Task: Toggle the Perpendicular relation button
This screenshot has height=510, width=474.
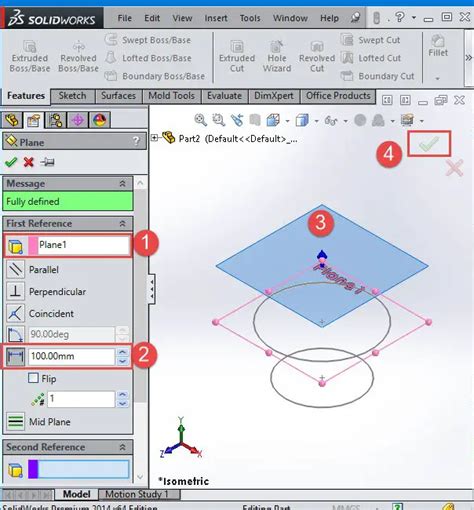Action: click(x=15, y=291)
